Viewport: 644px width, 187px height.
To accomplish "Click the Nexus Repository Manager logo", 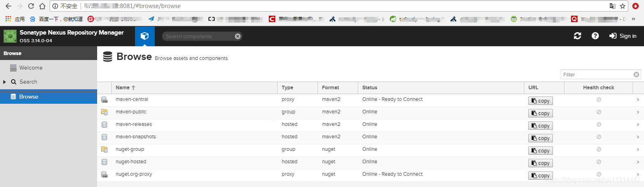I will click(x=10, y=36).
